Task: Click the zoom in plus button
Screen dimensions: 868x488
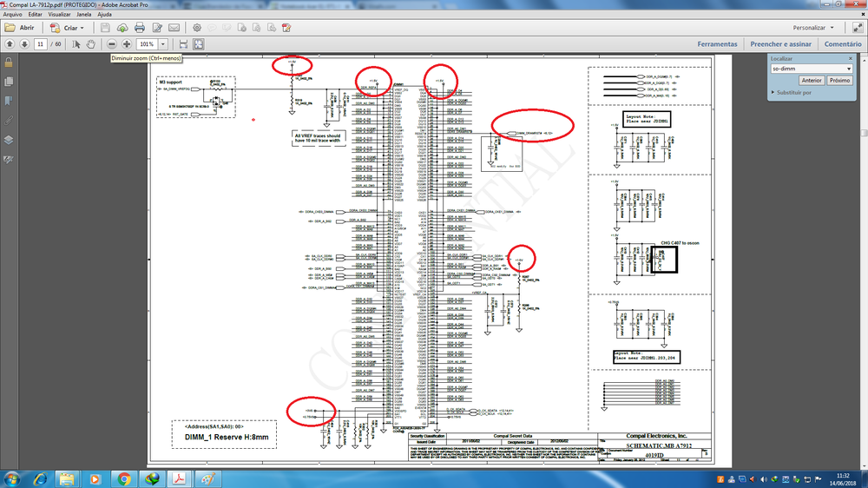Action: [x=127, y=43]
